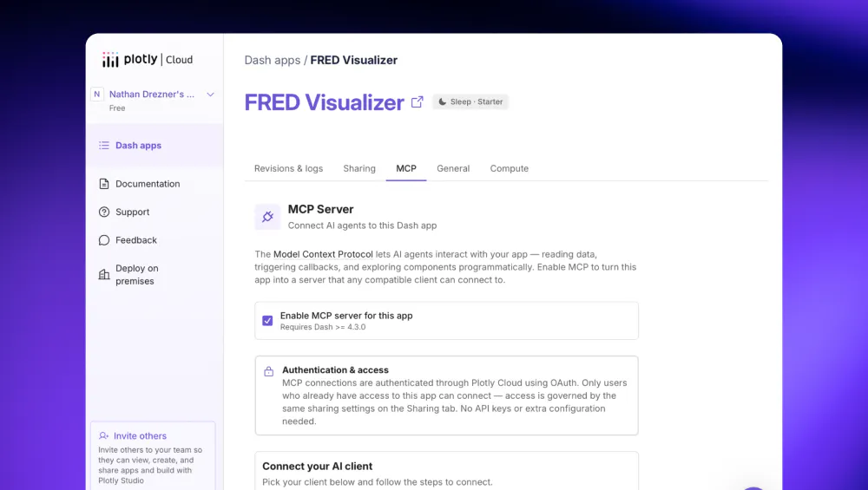
Task: Click the Connect your AI client heading
Action: 317,467
